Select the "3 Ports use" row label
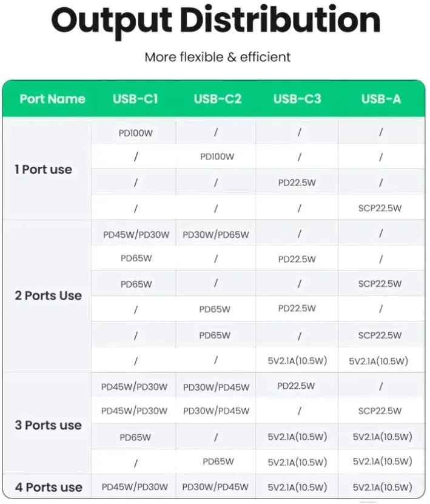Viewport: 430px width, 504px height. click(48, 425)
